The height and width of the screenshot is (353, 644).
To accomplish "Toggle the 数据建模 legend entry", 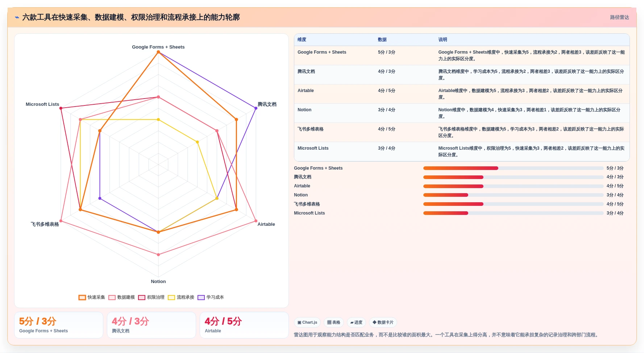I will click(x=122, y=297).
